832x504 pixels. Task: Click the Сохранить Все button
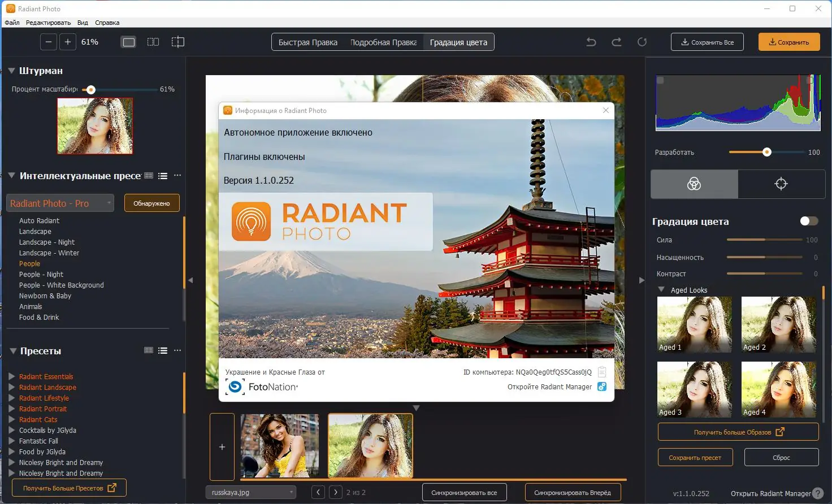click(707, 41)
